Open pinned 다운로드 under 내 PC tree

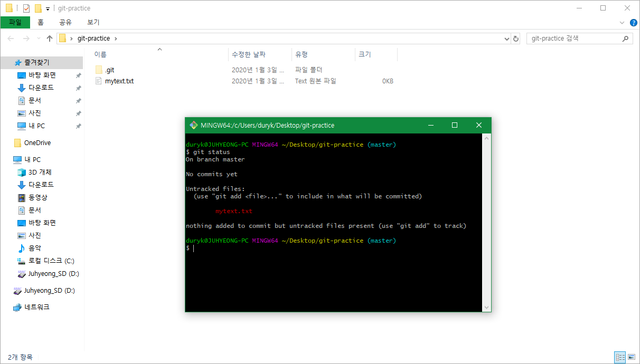(x=41, y=185)
